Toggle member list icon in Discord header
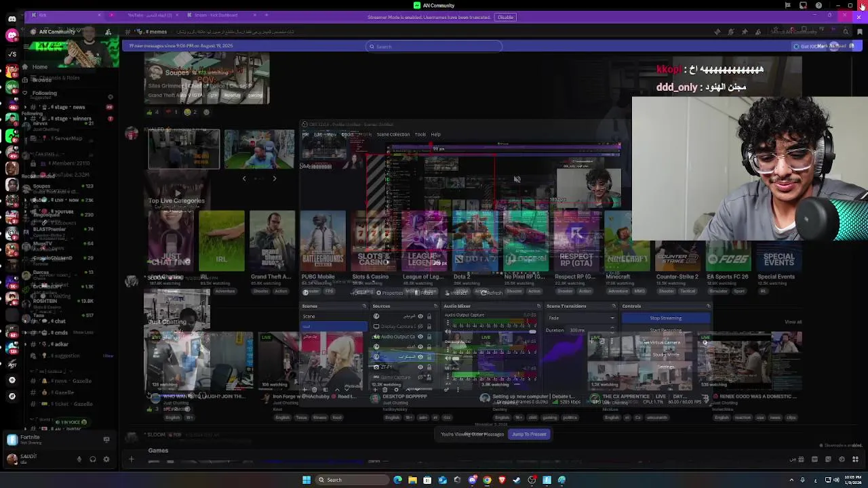Screen dimensions: 868x488 tap(758, 32)
